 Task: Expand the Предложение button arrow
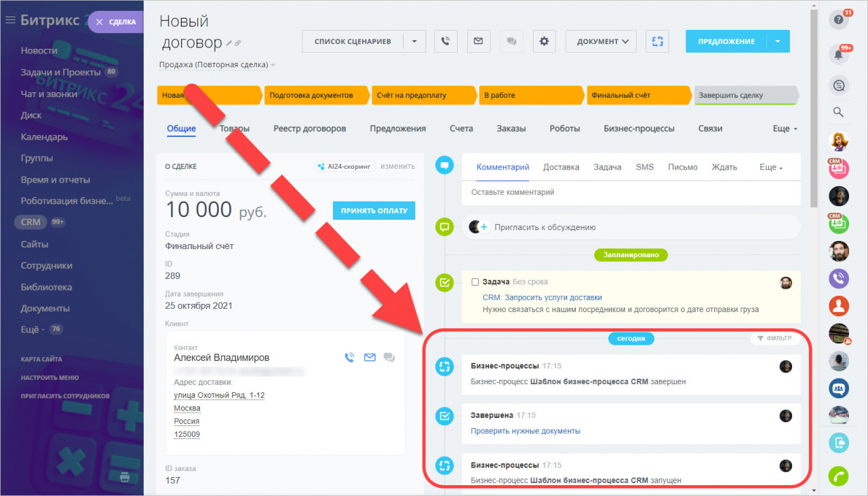click(x=778, y=41)
